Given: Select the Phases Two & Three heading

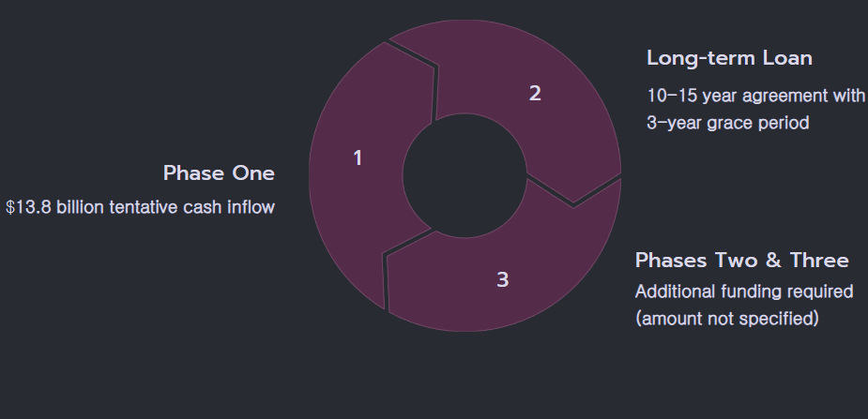Looking at the screenshot, I should coord(741,260).
